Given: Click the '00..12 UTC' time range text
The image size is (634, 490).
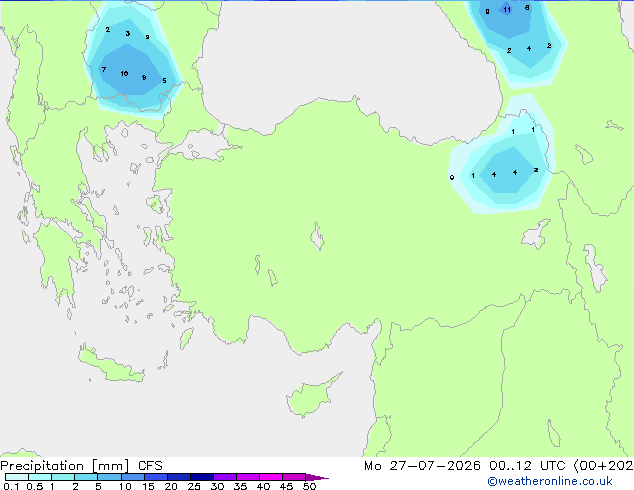Looking at the screenshot, I should (x=527, y=466).
